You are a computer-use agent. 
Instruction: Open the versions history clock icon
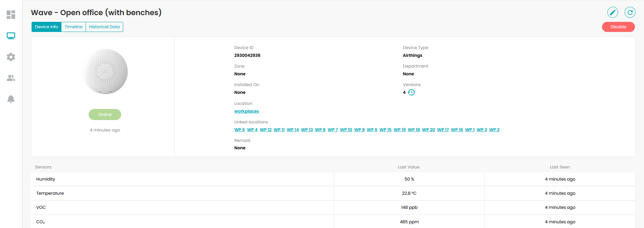click(411, 92)
